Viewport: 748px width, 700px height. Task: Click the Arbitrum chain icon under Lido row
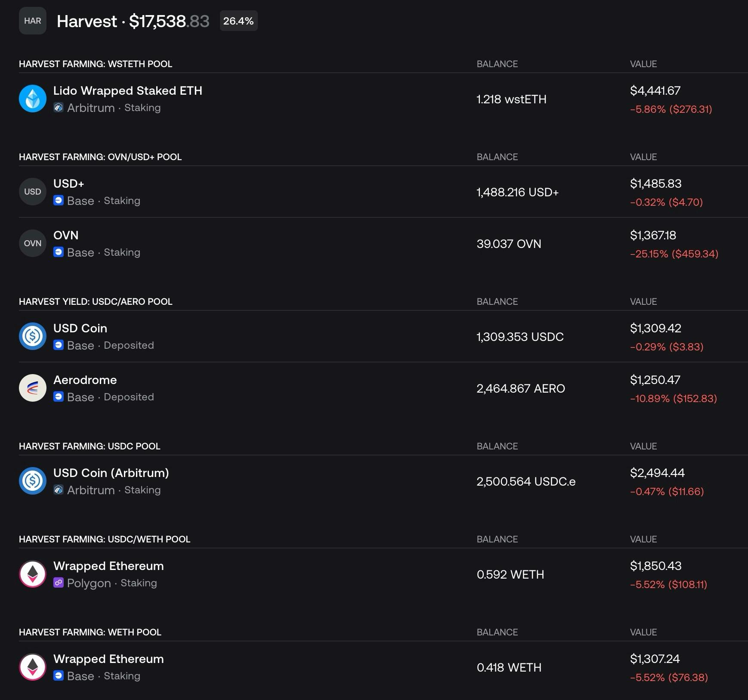(x=59, y=108)
